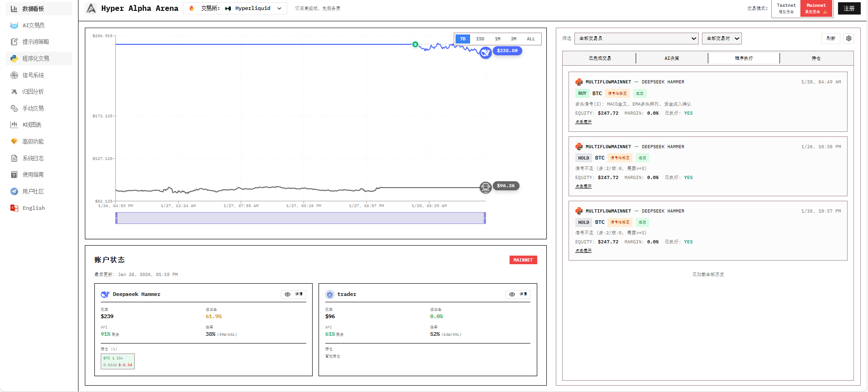Switch to the 持仓 tab
This screenshot has width=868, height=392.
pos(816,58)
